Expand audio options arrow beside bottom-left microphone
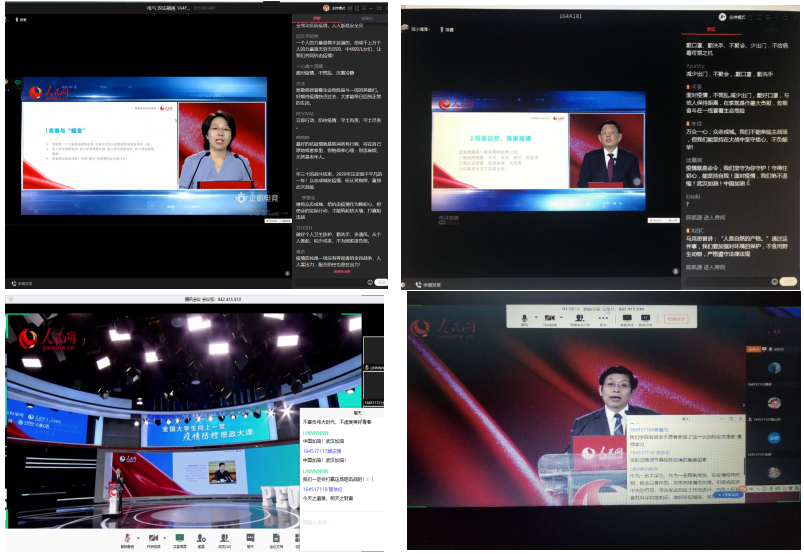Screen dimensions: 804x554 tap(136, 537)
